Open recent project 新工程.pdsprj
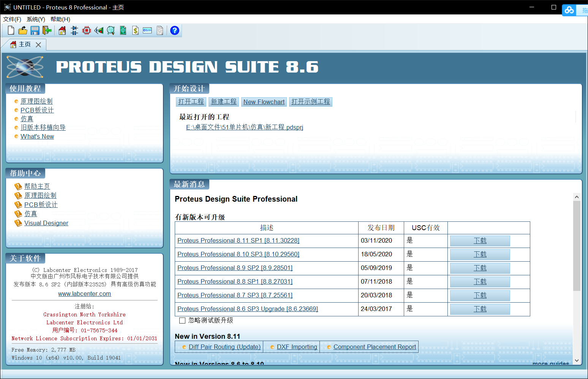 click(245, 127)
